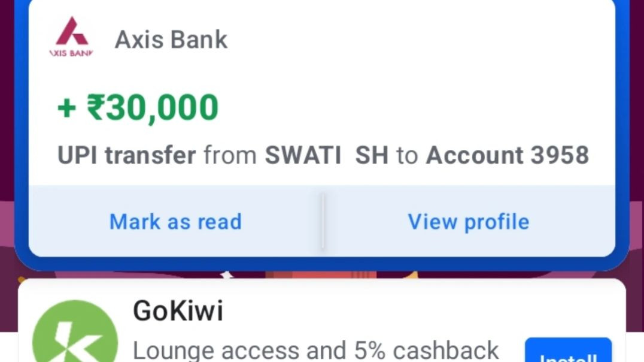Mark the Axis Bank notification as read
The width and height of the screenshot is (644, 362).
point(175,222)
